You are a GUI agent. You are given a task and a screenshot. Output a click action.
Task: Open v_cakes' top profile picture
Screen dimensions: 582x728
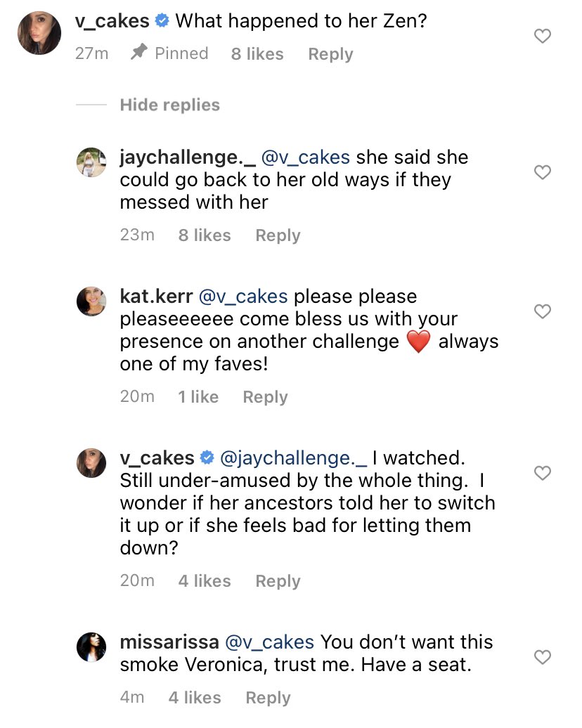pos(39,33)
